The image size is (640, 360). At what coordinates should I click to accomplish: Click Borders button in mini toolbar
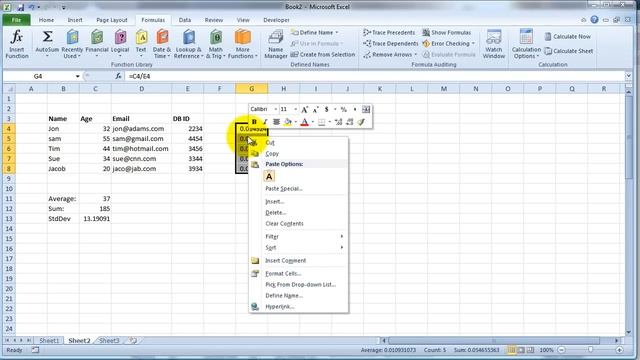(x=322, y=122)
